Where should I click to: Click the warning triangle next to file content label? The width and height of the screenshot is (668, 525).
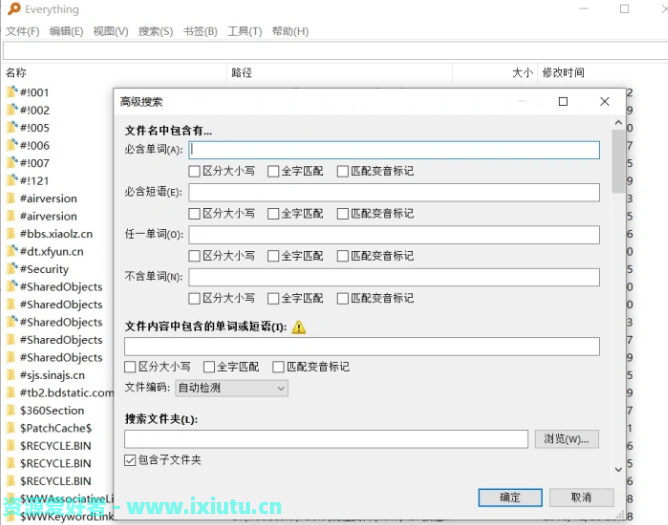(x=299, y=327)
